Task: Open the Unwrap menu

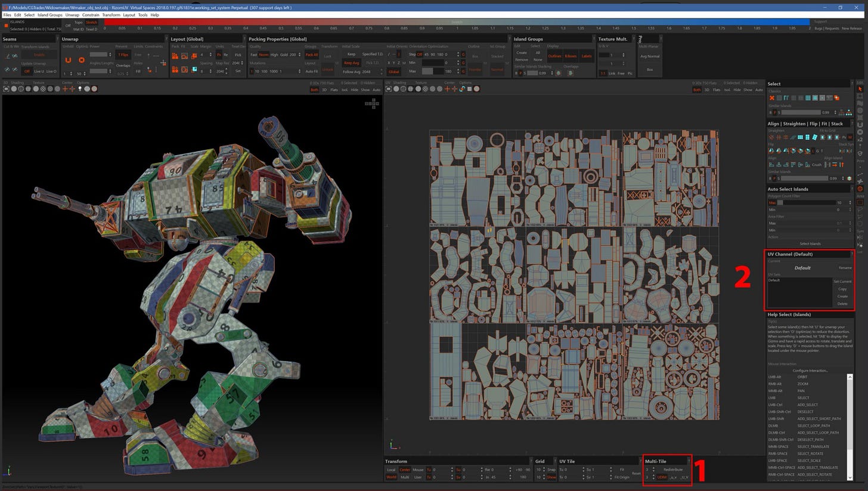Action: (72, 15)
